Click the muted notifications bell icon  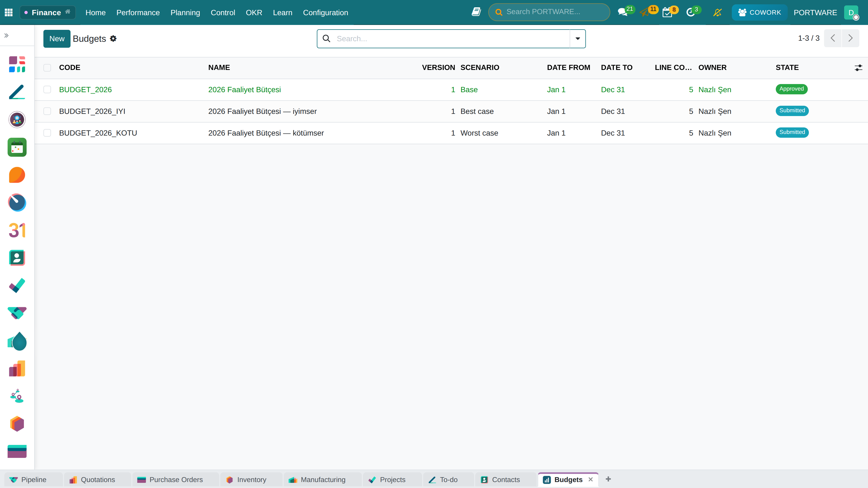click(717, 12)
